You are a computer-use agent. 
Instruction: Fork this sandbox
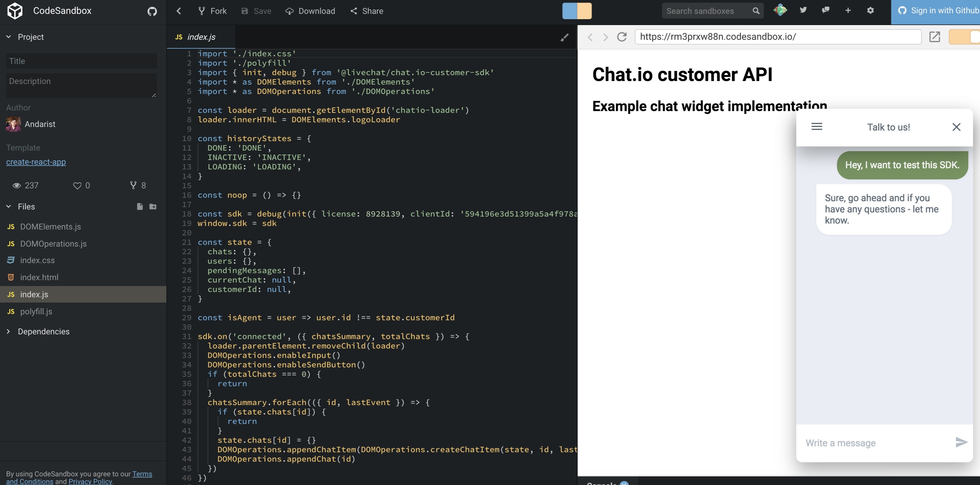pyautogui.click(x=212, y=11)
